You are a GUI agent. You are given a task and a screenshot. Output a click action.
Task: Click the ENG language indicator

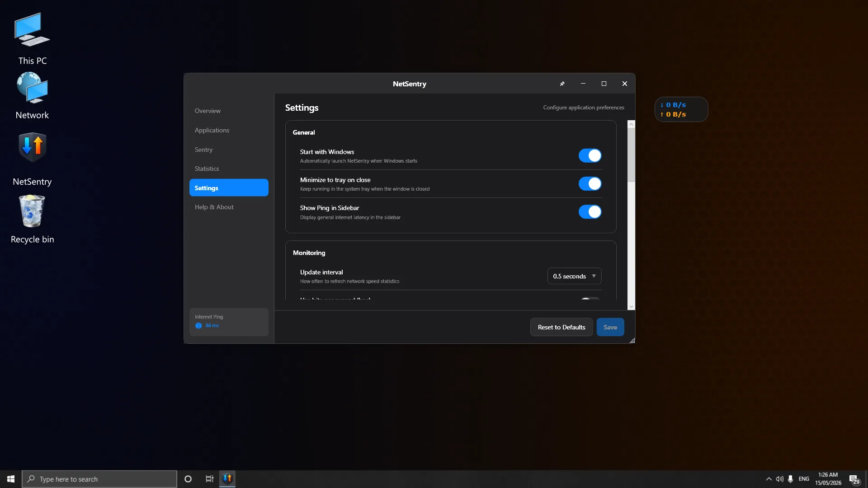[804, 479]
